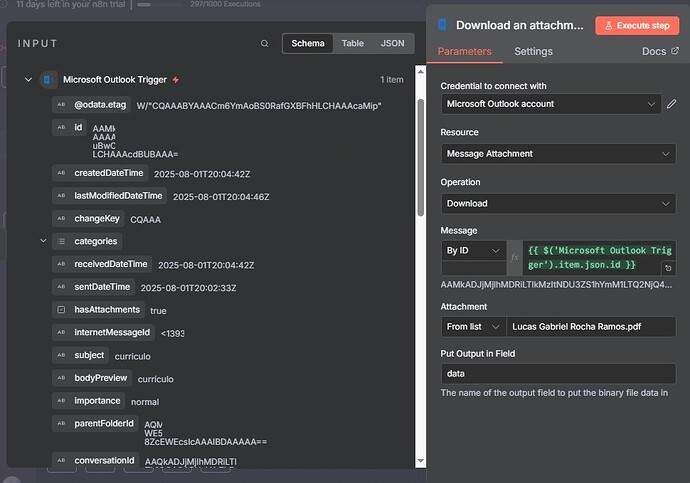Click the down arrow of the input scrollbar
Viewport: 690px width, 483px height.
point(420,461)
